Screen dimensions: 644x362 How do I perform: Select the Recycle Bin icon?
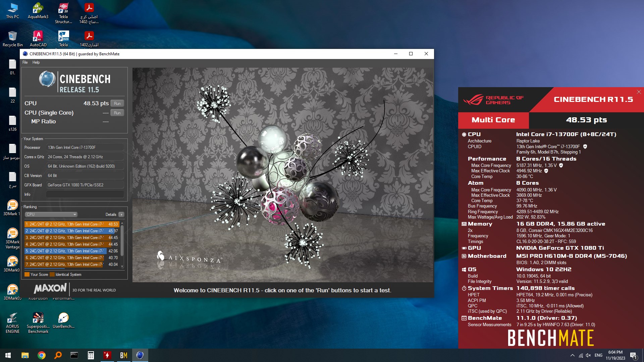point(12,39)
